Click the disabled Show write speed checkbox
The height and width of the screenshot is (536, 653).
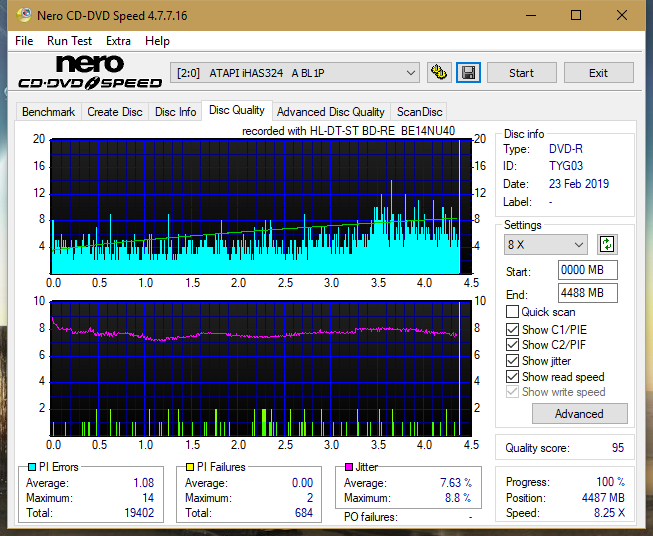[x=512, y=392]
